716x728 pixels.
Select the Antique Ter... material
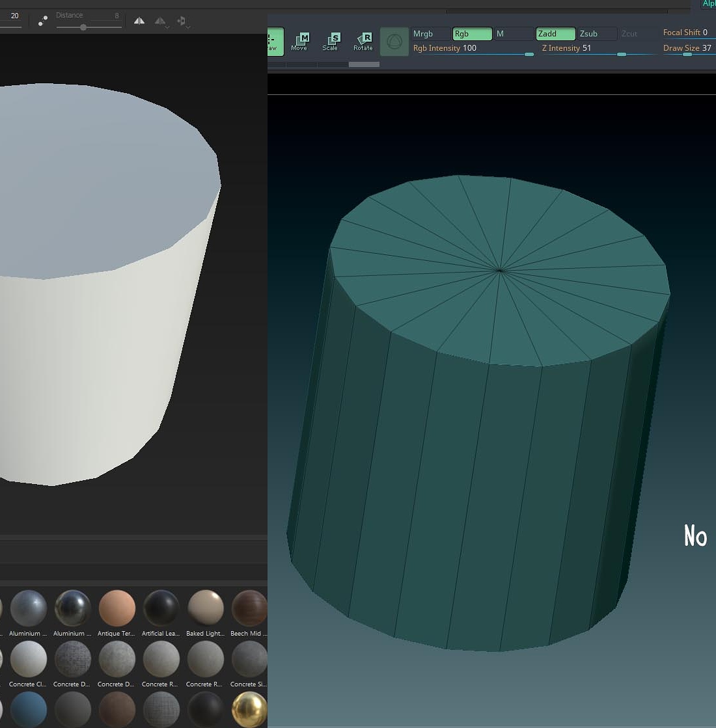click(x=117, y=608)
